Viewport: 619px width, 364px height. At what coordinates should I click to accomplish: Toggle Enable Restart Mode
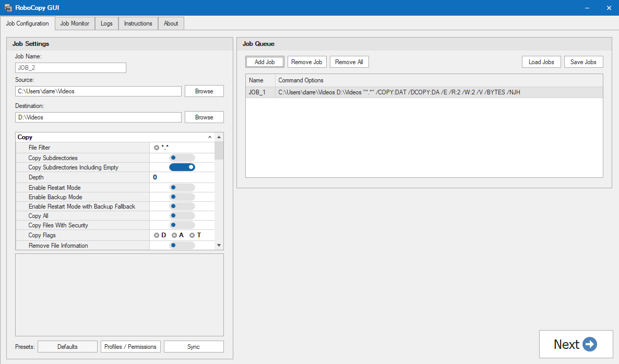pos(182,187)
